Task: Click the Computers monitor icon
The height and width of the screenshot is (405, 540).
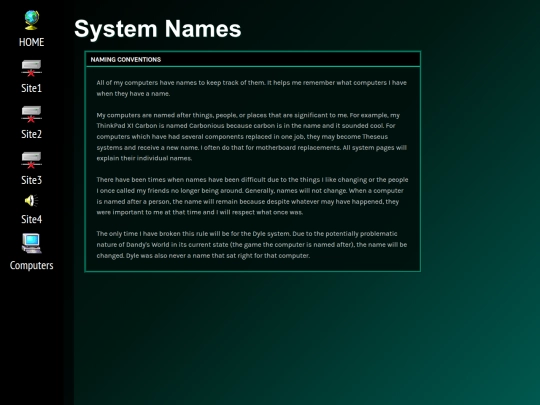Action: [x=31, y=243]
